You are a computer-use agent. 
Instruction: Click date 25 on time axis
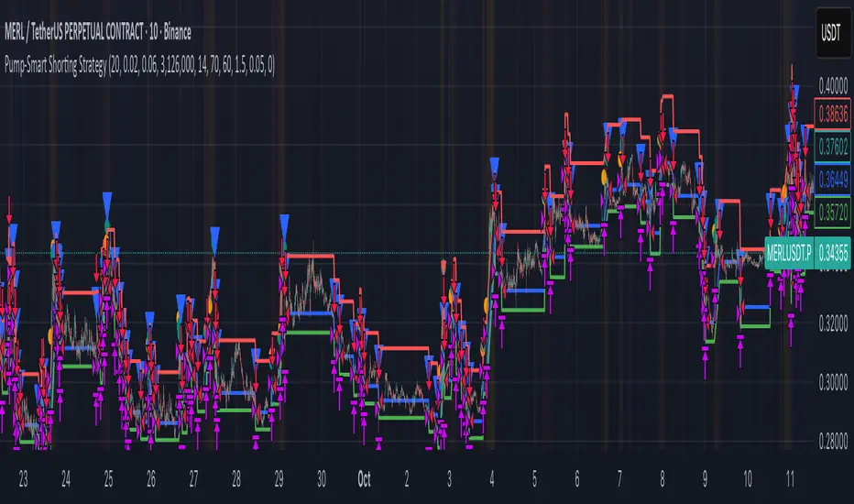108,479
